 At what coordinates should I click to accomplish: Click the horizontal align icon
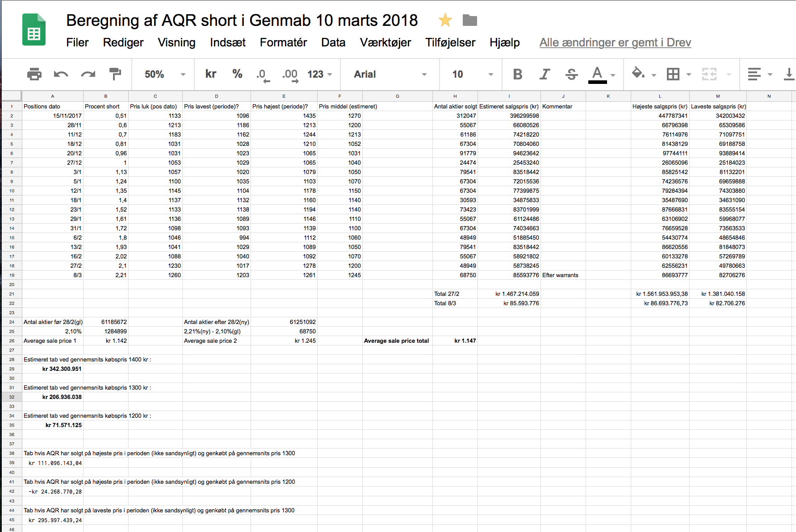pyautogui.click(x=754, y=74)
